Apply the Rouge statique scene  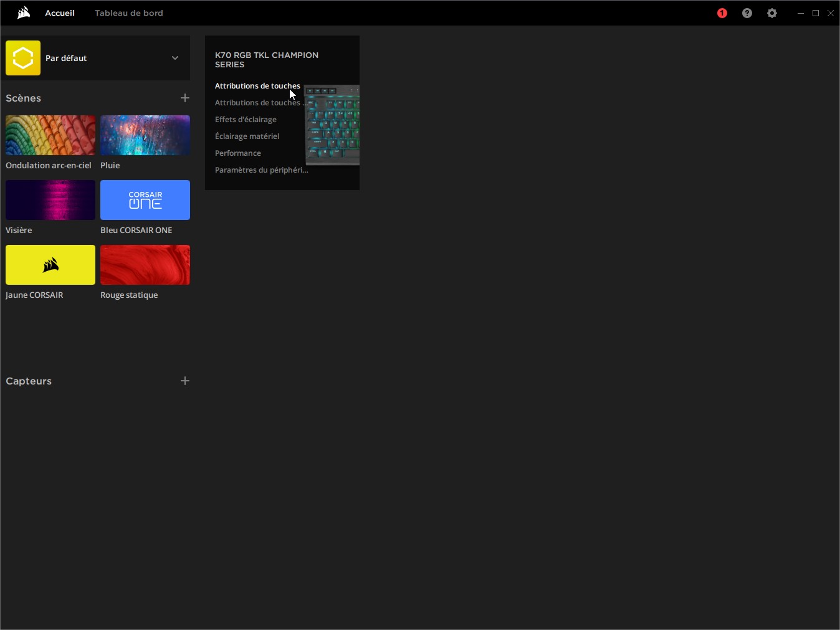pos(145,265)
